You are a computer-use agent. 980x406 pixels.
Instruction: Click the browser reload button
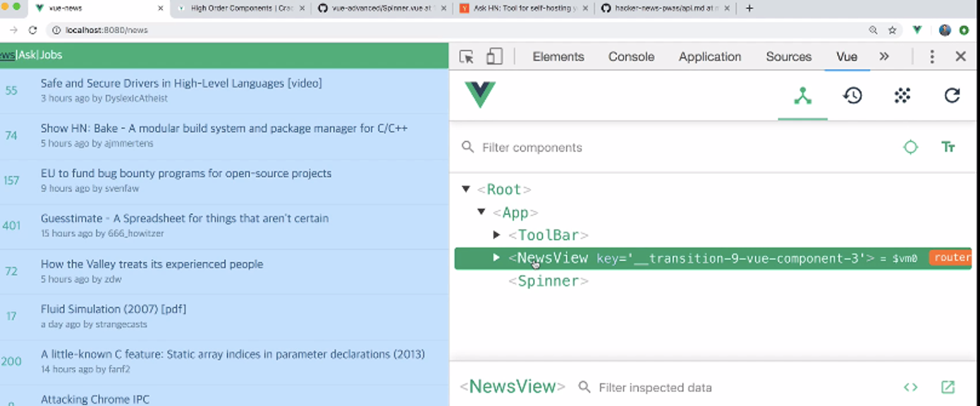(33, 30)
